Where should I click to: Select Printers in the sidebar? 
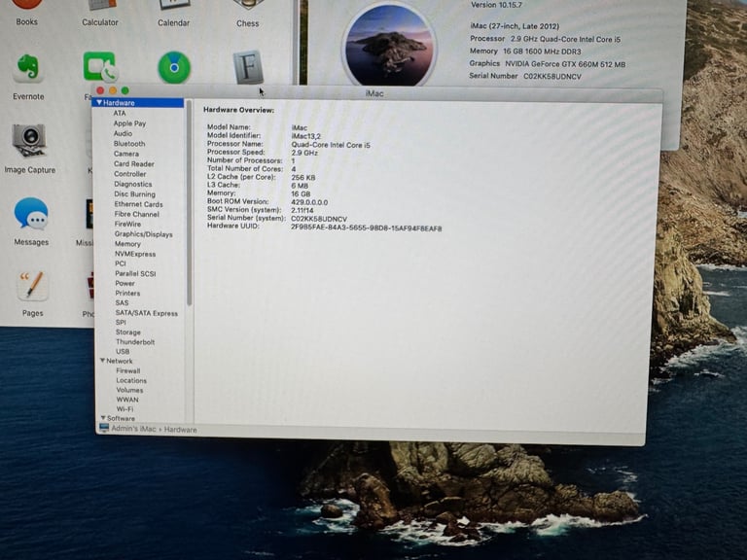[127, 293]
